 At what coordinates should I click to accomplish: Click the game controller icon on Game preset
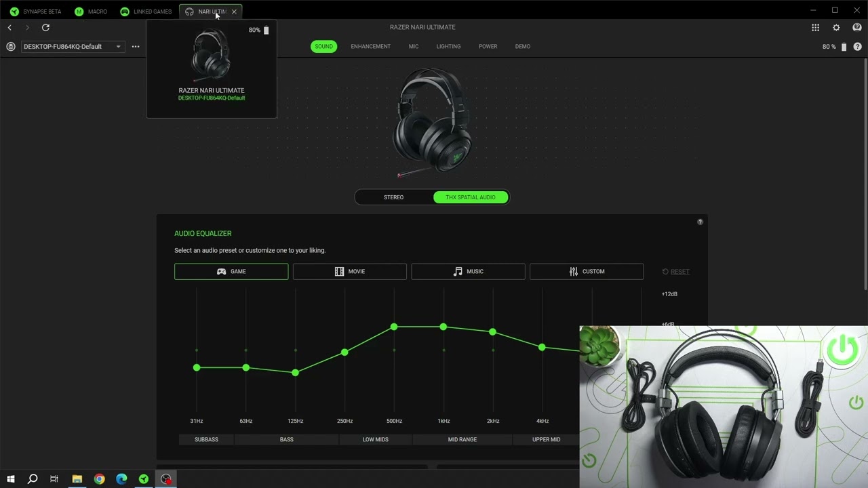221,271
